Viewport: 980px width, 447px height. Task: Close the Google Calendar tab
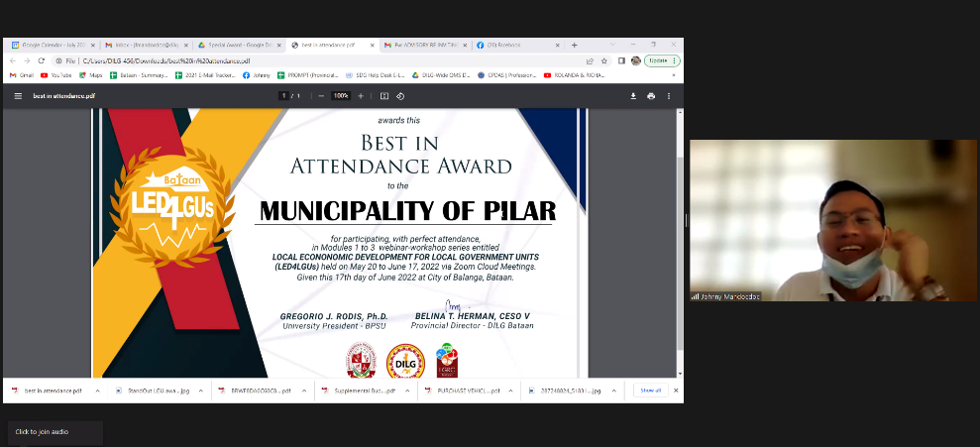(93, 45)
